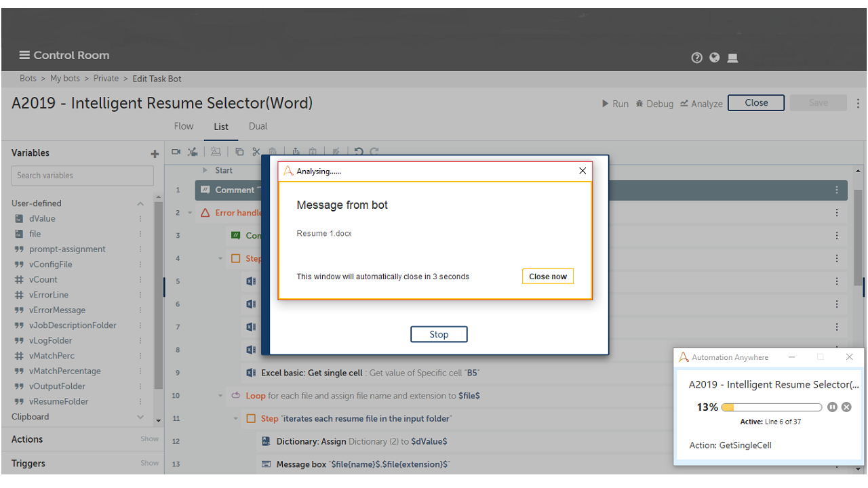Open the bot editor's vertical ellipsis menu
This screenshot has height=488, width=868.
pos(858,103)
